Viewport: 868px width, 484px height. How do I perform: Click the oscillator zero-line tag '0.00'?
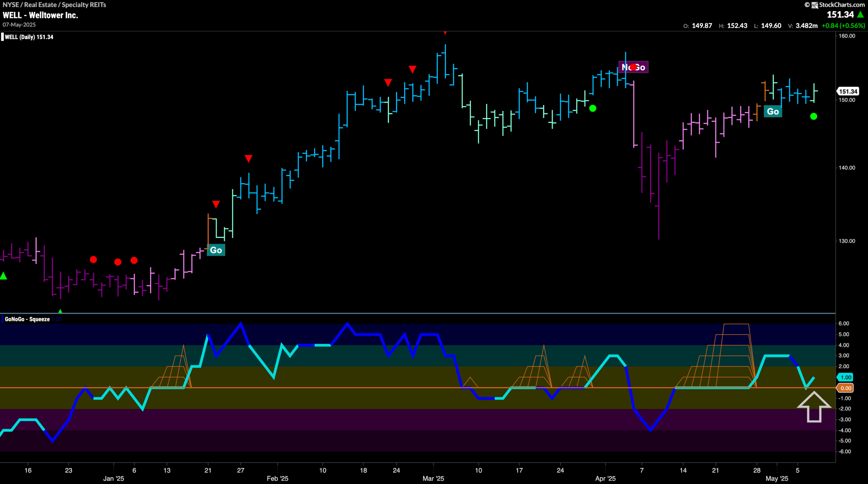846,388
